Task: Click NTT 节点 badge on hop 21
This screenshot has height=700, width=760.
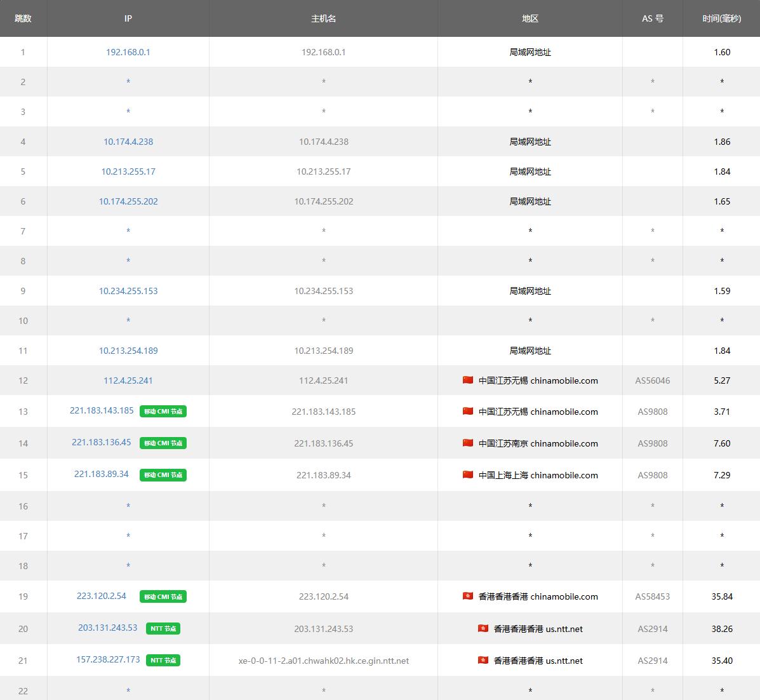Action: 163,660
